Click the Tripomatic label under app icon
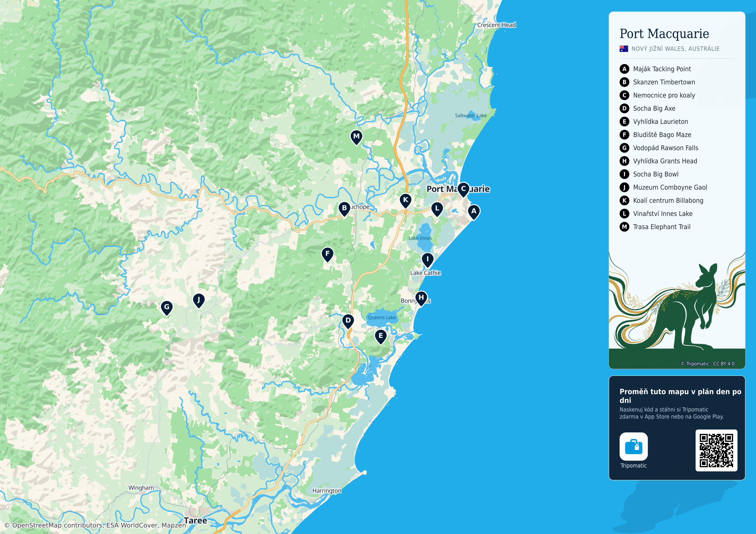 [633, 466]
